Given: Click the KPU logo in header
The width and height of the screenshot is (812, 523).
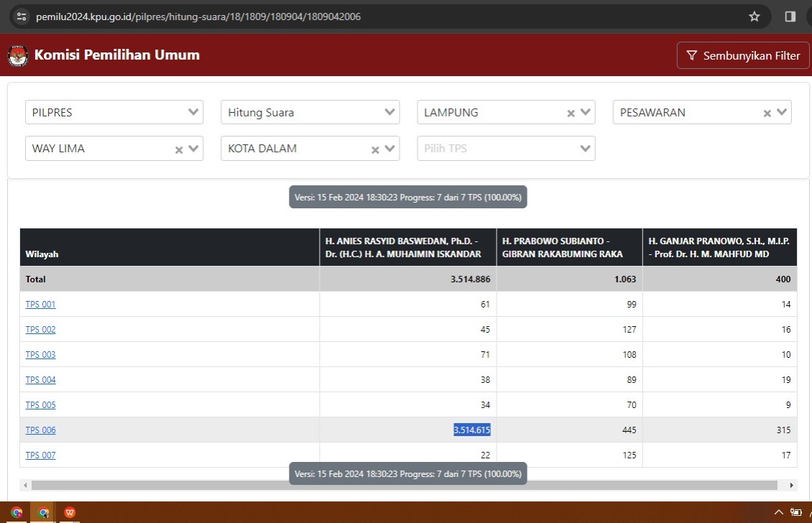Looking at the screenshot, I should click(x=18, y=55).
